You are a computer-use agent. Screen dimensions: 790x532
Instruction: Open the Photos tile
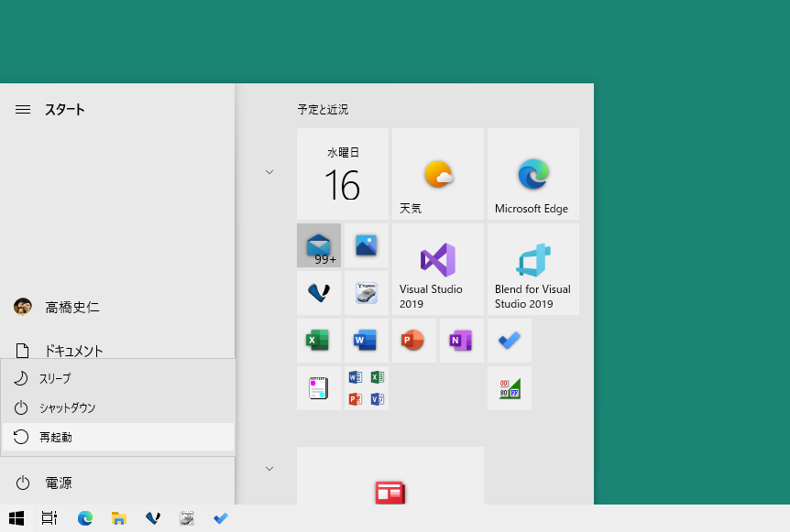click(367, 245)
